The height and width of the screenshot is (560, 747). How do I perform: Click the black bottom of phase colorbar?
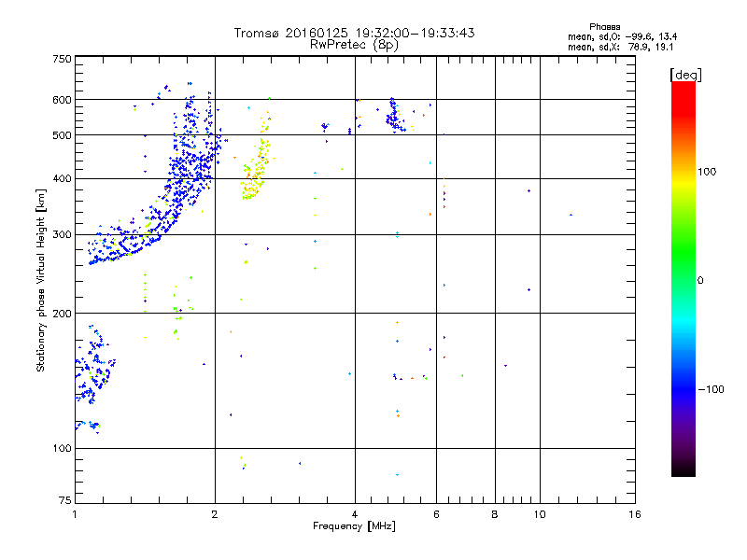(684, 470)
